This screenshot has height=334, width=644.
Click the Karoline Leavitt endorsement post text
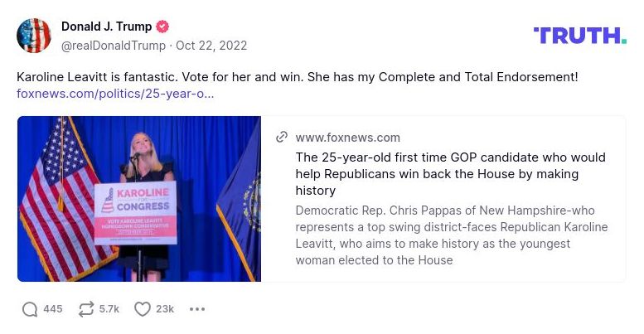tap(297, 77)
